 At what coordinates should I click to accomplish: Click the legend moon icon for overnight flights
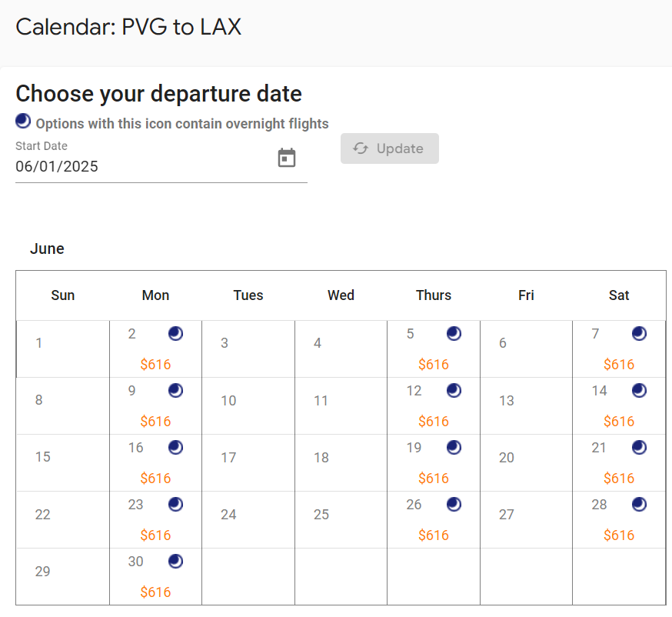click(23, 122)
